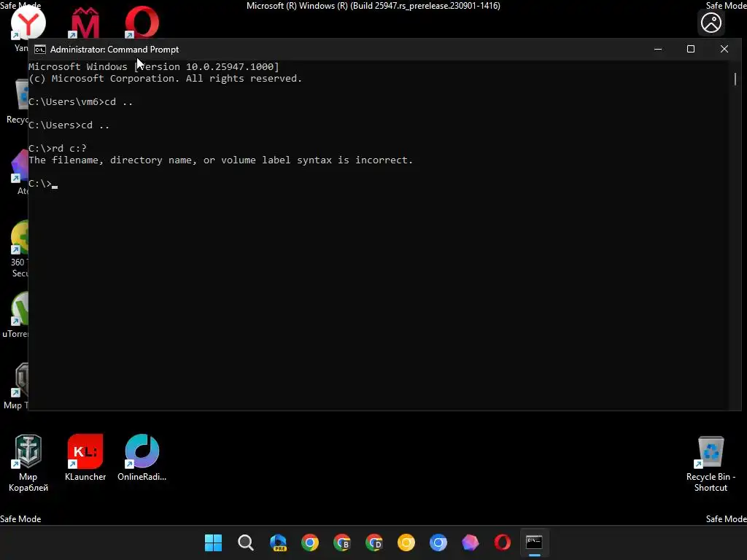Click the Windows version 10.0.25947.1000 line
The image size is (747, 560).
click(154, 66)
